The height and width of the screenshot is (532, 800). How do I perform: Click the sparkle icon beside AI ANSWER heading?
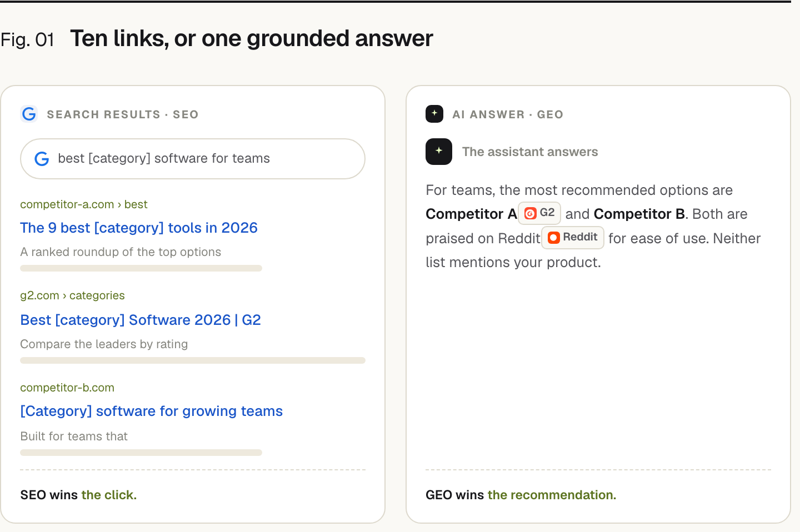point(434,114)
